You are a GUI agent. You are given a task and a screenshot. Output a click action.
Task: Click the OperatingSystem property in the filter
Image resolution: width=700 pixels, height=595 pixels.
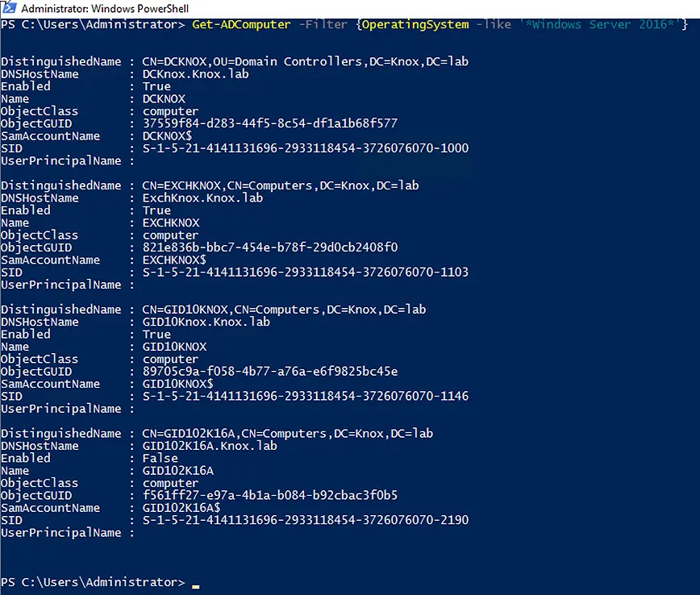(x=415, y=24)
